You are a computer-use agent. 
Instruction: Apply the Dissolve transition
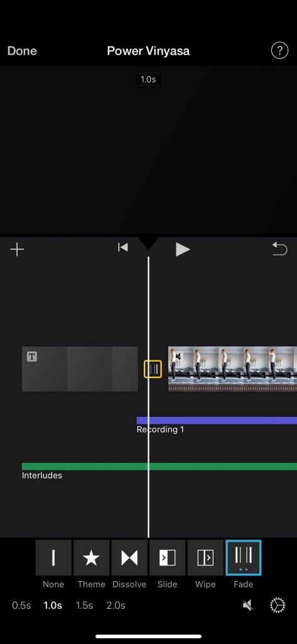129,557
